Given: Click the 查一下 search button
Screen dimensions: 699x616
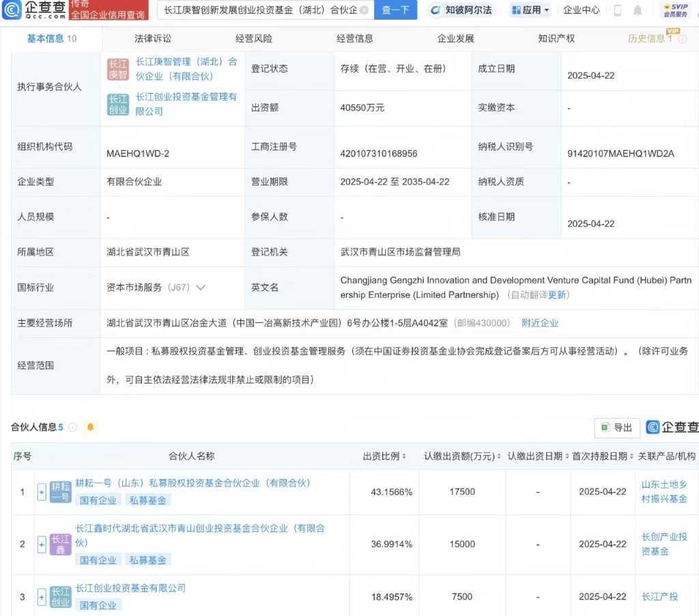Looking at the screenshot, I should [x=395, y=10].
